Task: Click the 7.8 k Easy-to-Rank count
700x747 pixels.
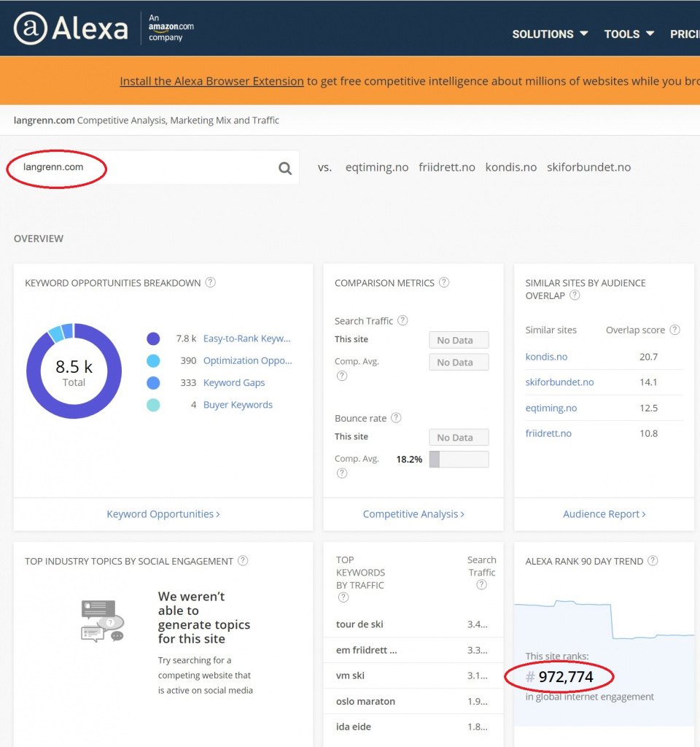Action: pyautogui.click(x=186, y=338)
